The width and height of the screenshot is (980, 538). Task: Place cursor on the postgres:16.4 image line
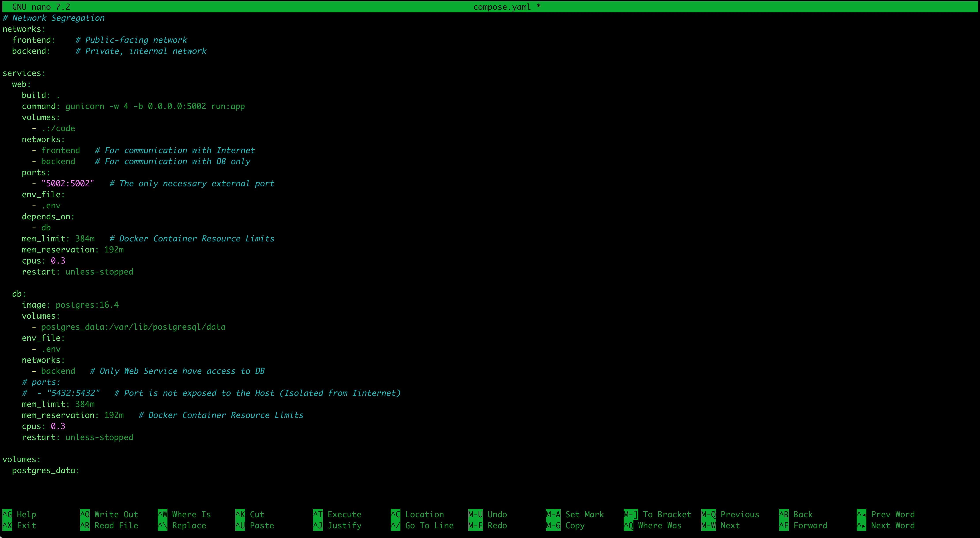coord(87,304)
